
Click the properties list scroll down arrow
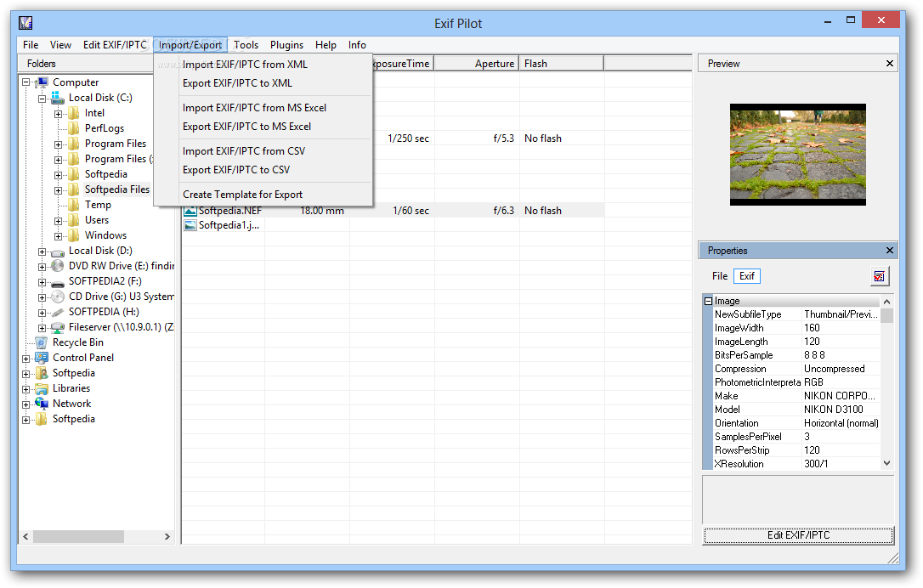tap(887, 464)
